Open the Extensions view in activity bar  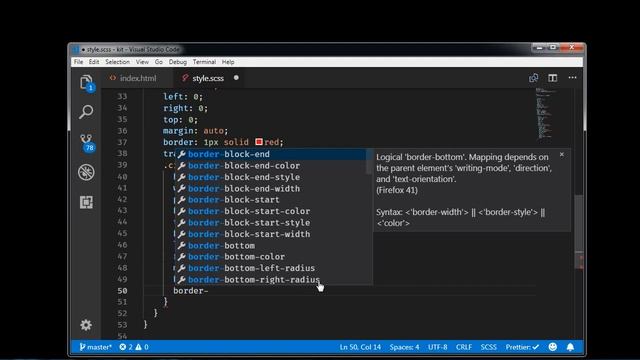(x=86, y=202)
